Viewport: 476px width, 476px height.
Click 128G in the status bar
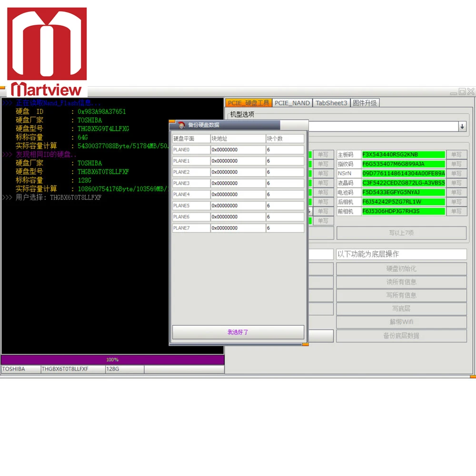[x=125, y=369]
